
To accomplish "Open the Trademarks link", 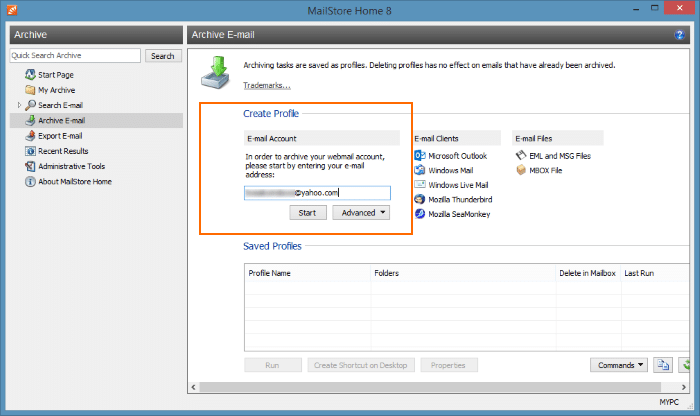I will [x=267, y=85].
